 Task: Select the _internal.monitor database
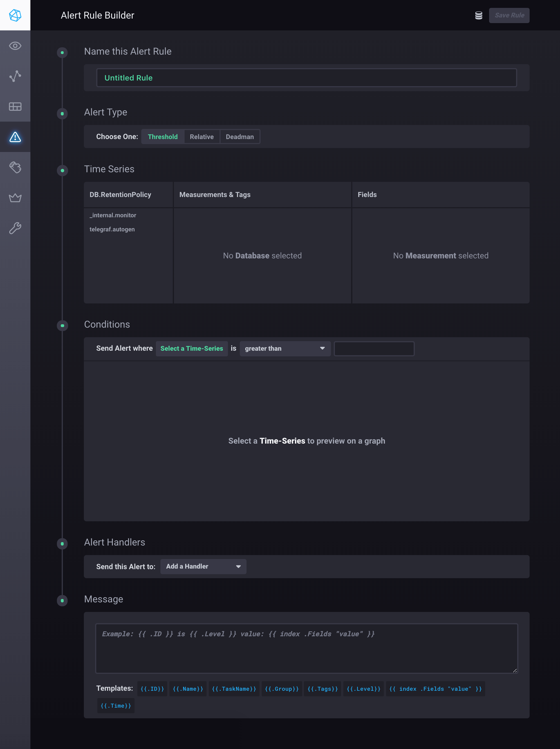coord(113,215)
